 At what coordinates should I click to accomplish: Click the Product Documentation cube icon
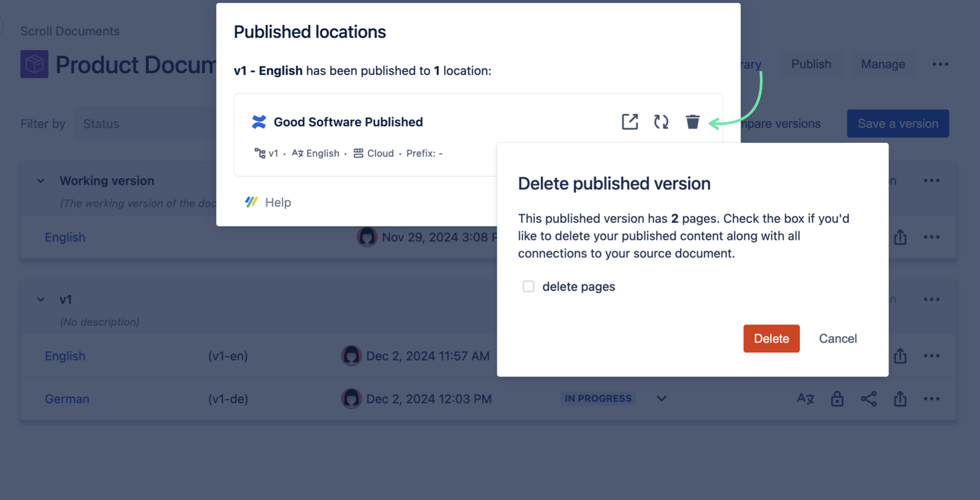[x=34, y=64]
